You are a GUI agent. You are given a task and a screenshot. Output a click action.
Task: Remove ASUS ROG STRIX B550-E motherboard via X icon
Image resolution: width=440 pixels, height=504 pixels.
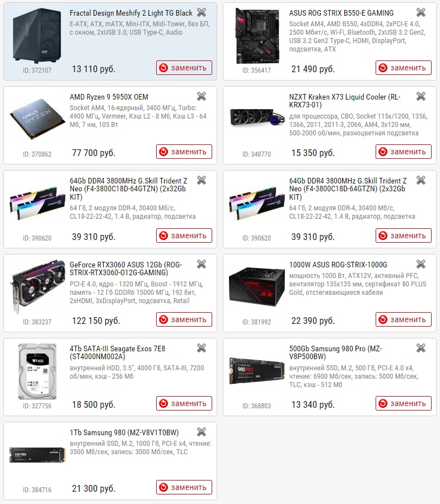tap(421, 12)
